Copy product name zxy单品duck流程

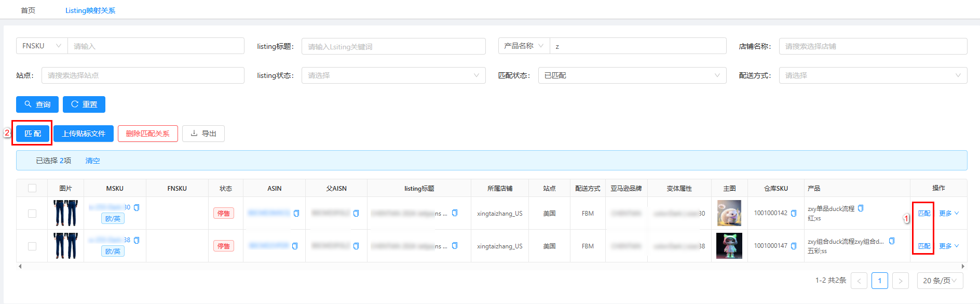(861, 208)
